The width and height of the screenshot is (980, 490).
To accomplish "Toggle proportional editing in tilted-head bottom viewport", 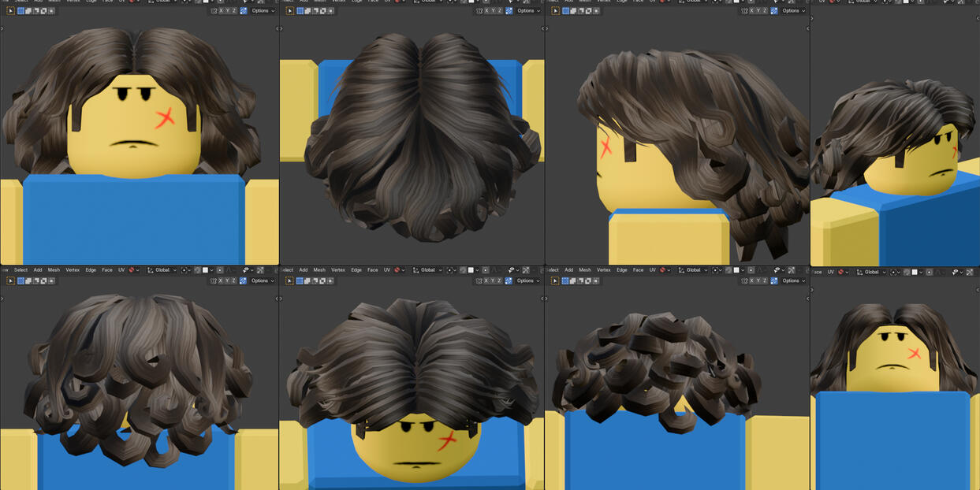I will pyautogui.click(x=486, y=270).
